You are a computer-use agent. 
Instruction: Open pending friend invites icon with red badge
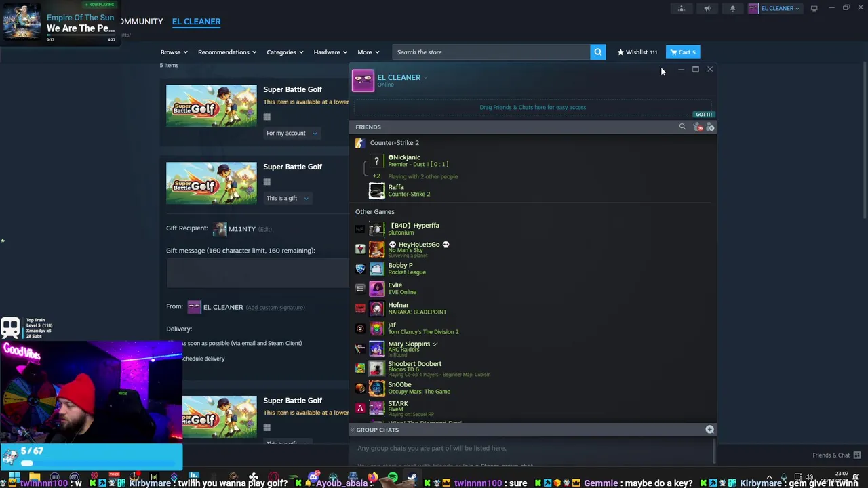pos(698,127)
